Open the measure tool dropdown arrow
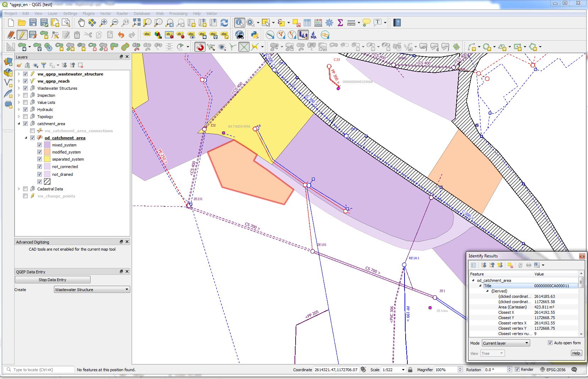588x379 pixels. pos(359,23)
